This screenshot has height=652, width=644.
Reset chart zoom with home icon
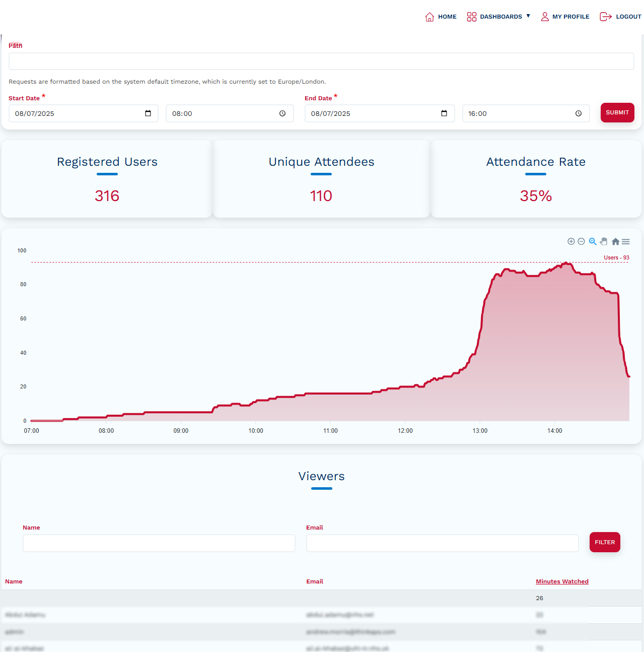point(615,242)
